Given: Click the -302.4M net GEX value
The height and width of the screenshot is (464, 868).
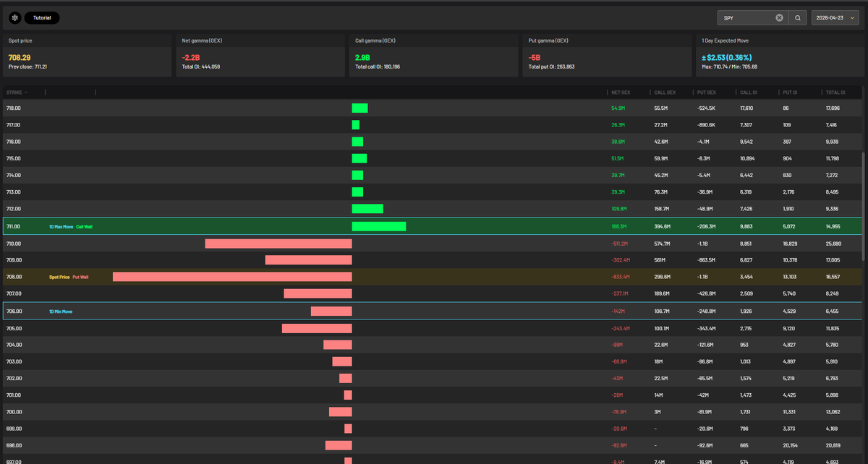Looking at the screenshot, I should pyautogui.click(x=621, y=260).
